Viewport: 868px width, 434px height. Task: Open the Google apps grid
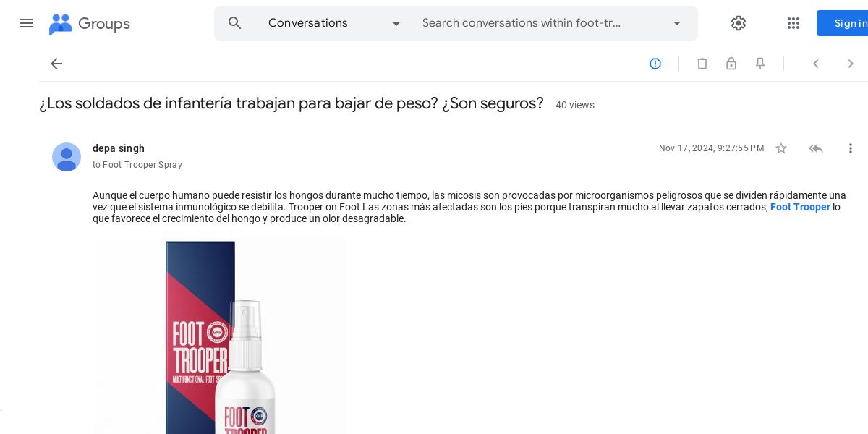click(793, 23)
